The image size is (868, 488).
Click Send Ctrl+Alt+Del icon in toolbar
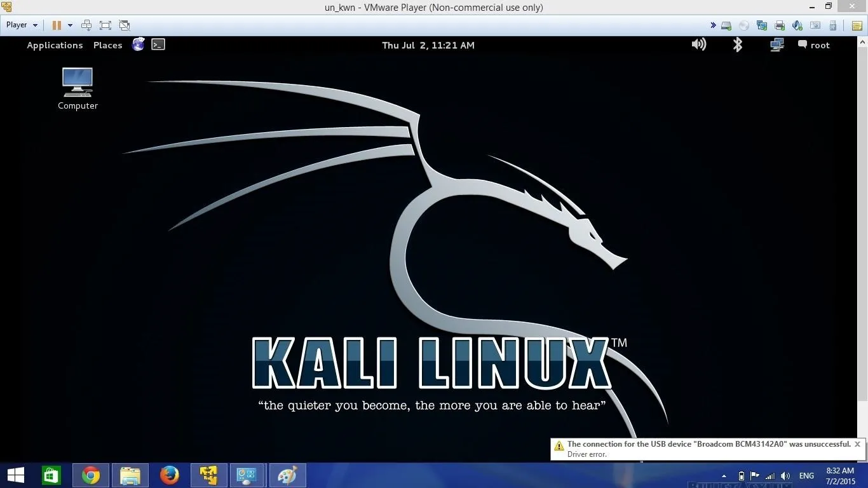click(86, 25)
